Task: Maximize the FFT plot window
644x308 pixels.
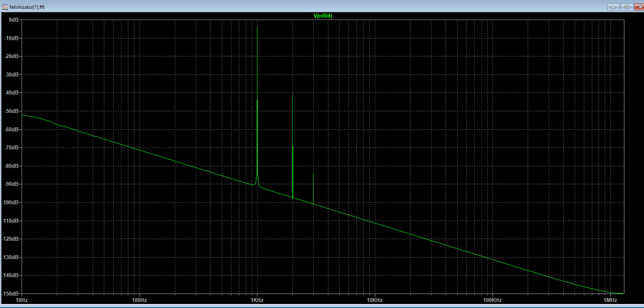Action: [626, 7]
